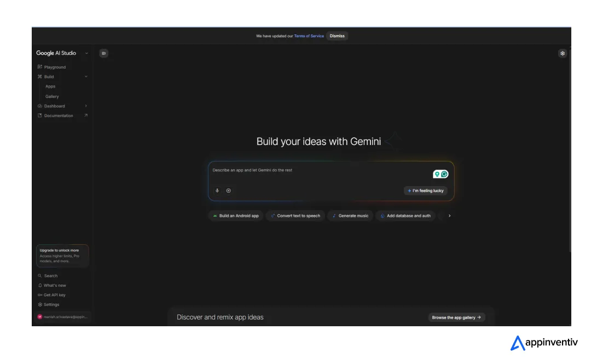Click the Upgrade to unlock more card
The width and height of the screenshot is (591, 364).
click(x=62, y=256)
